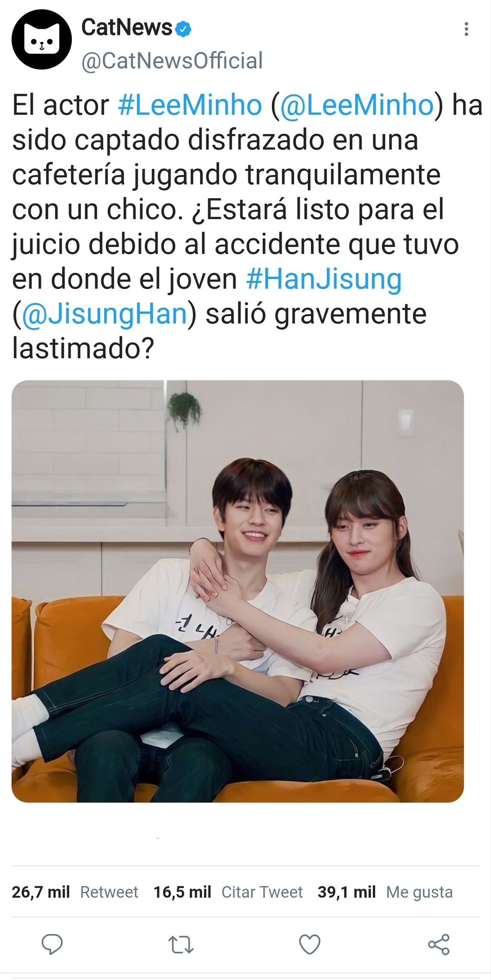Open the @CatNewsOfficial handle
The width and height of the screenshot is (491, 980).
(172, 61)
